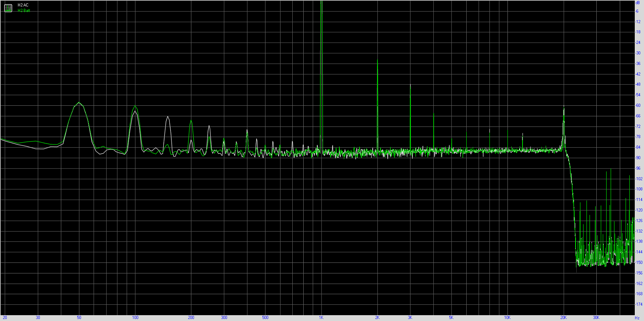Viewport: 644px width, 321px height.
Task: Click the spectrum graph icon beside the legend
Action: 8,8
